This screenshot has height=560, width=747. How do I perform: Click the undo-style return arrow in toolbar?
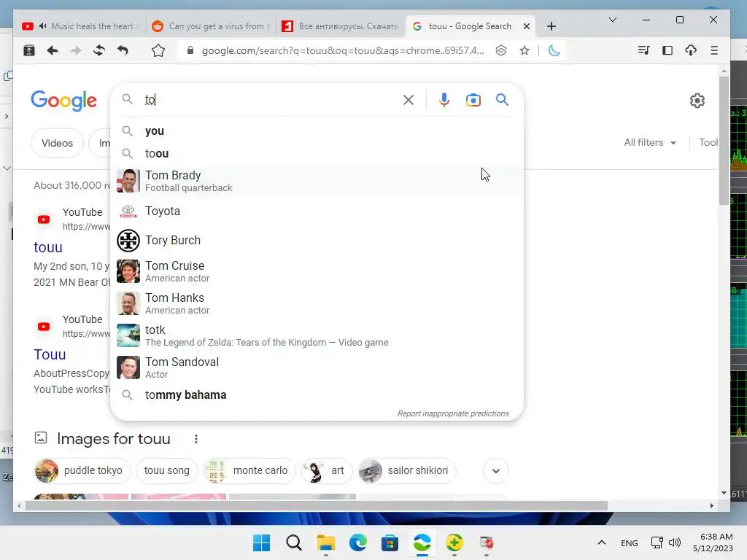point(123,50)
